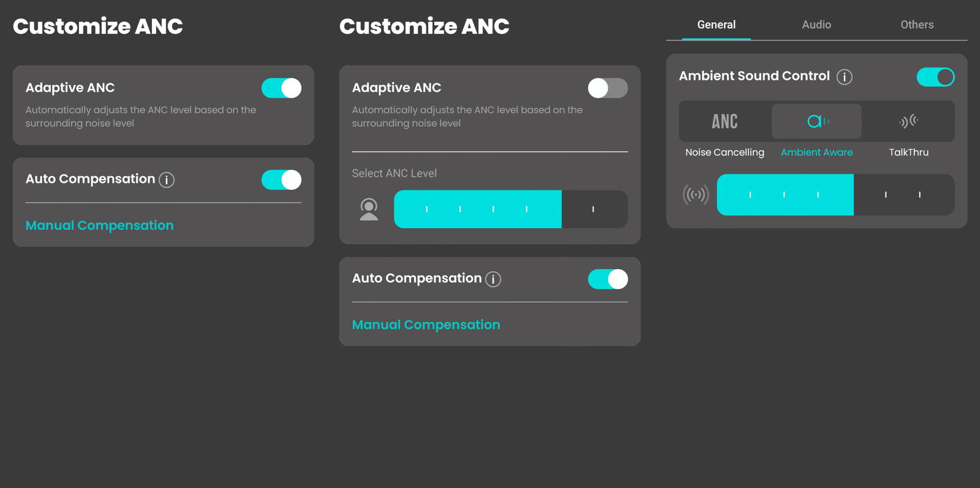
Task: Click info icon in middle Auto Compensation card
Action: click(x=493, y=280)
